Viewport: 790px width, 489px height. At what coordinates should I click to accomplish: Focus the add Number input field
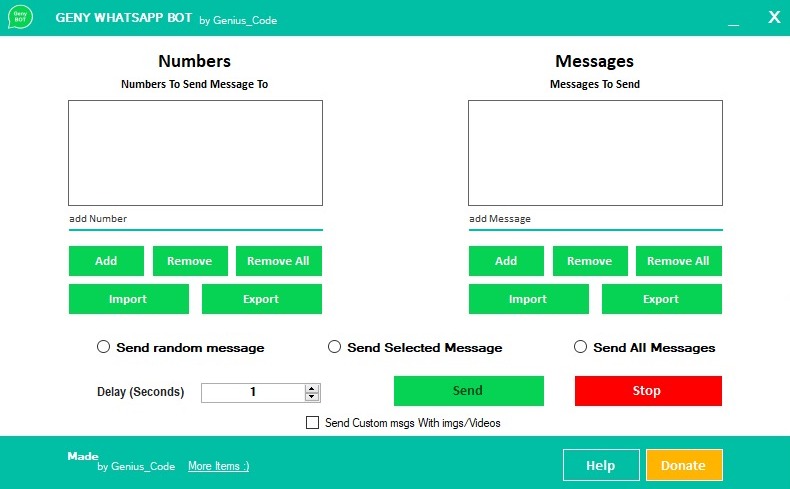point(195,219)
